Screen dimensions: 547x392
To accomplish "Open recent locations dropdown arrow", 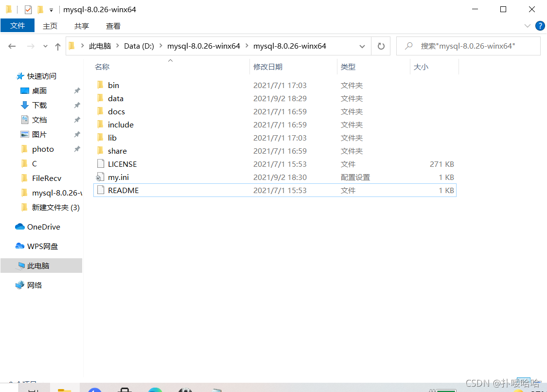I will pyautogui.click(x=46, y=46).
